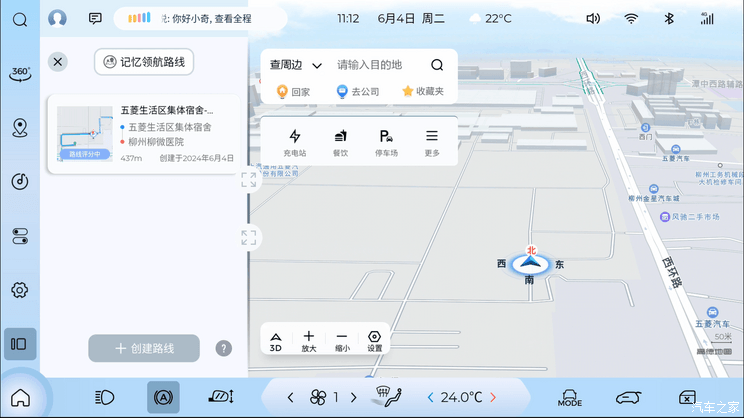Open the help question mark icon
This screenshot has height=418, width=744.
pos(223,348)
